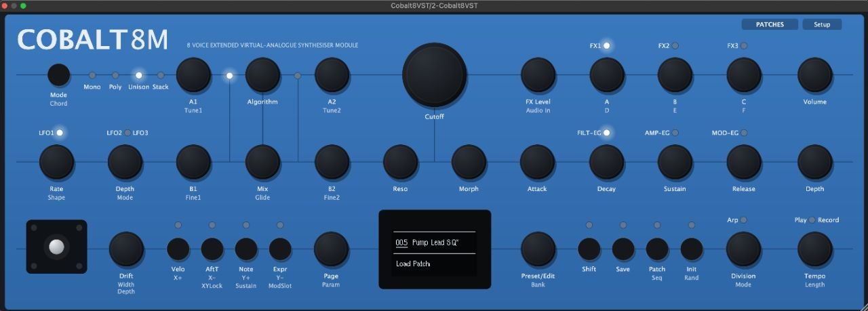Click the Cobalt8VST window title bar
Screen dimensions: 868x311
tap(434, 5)
